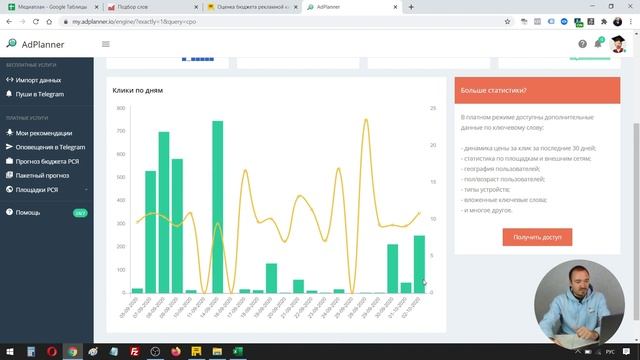Click the география пользователей list line
The width and height of the screenshot is (640, 360).
coord(500,169)
